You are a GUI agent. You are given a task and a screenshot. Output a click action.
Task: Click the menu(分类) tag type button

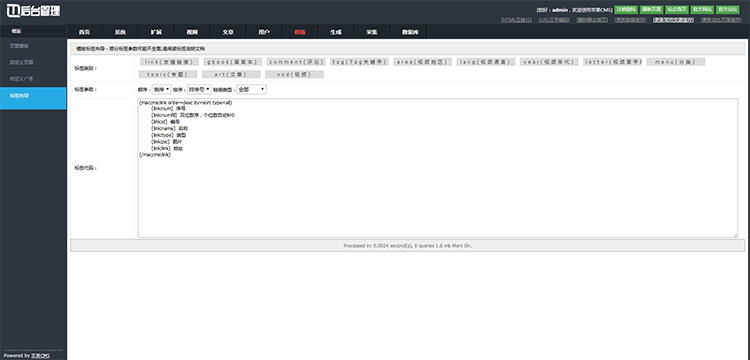coord(676,62)
